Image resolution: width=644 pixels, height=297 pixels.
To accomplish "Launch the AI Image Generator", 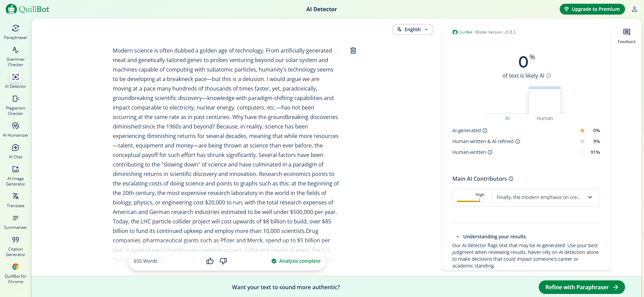I will (x=15, y=175).
